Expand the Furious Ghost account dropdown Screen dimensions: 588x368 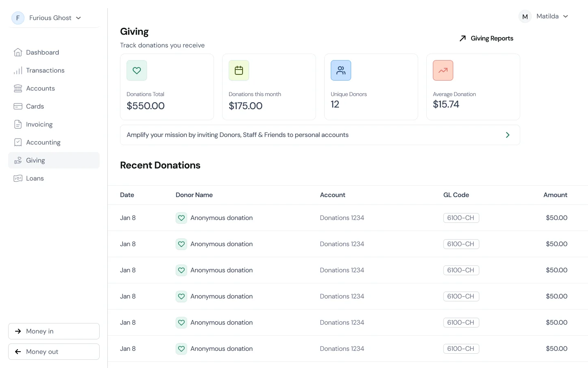coord(78,18)
